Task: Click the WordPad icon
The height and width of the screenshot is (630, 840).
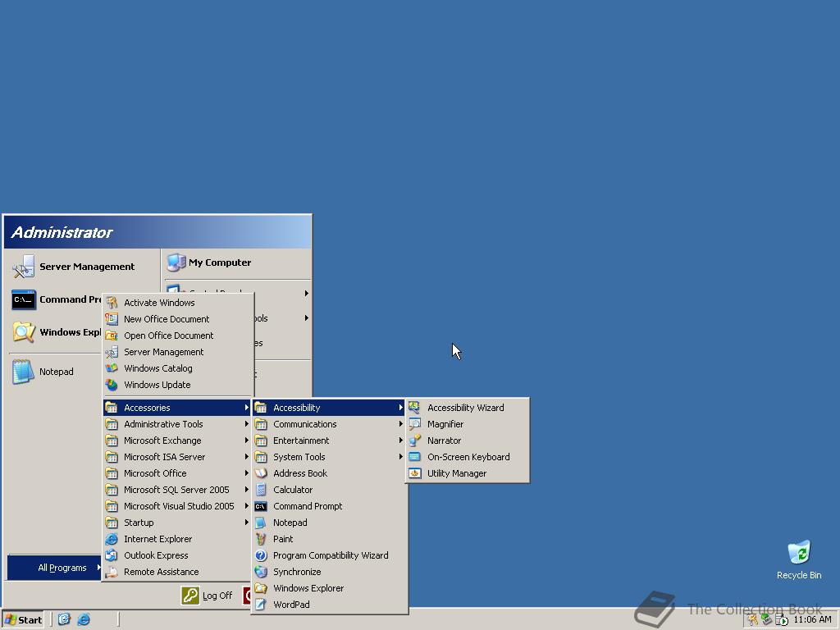Action: click(x=261, y=605)
